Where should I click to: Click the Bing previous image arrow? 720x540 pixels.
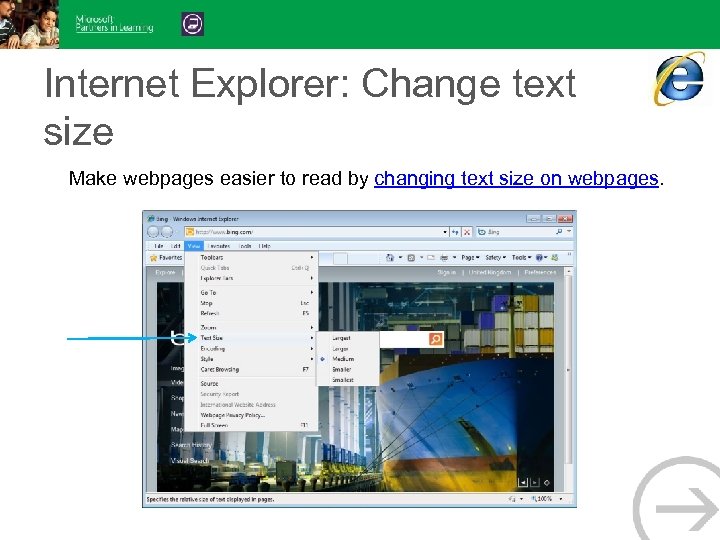pyautogui.click(x=523, y=482)
